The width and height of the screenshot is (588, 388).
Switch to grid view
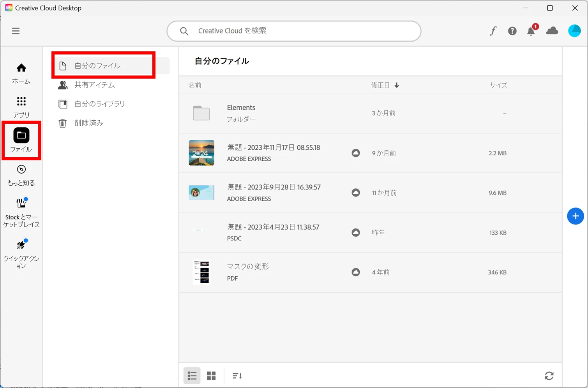pyautogui.click(x=211, y=376)
